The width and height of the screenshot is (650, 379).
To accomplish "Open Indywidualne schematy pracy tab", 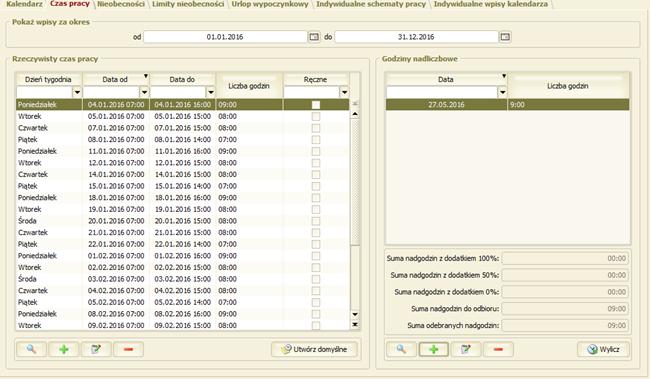I will click(x=371, y=4).
